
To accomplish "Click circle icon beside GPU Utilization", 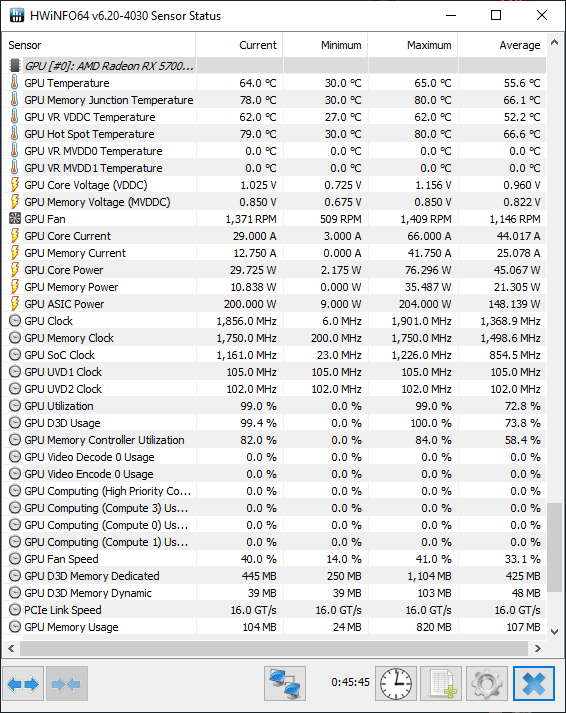I will coord(15,406).
